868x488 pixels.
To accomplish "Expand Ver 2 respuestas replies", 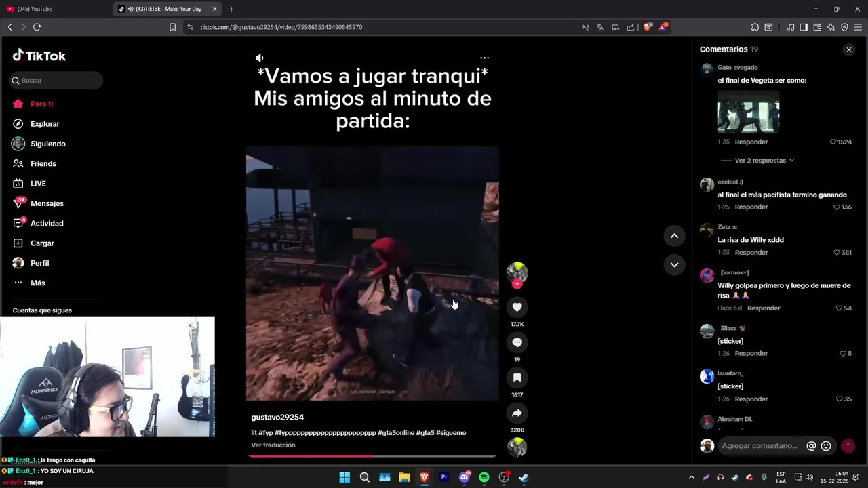I will point(764,161).
